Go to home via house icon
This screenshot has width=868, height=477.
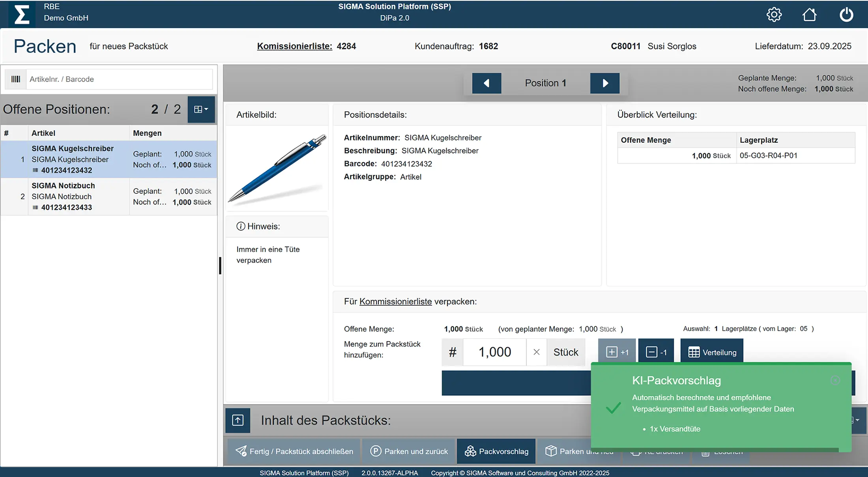[809, 15]
